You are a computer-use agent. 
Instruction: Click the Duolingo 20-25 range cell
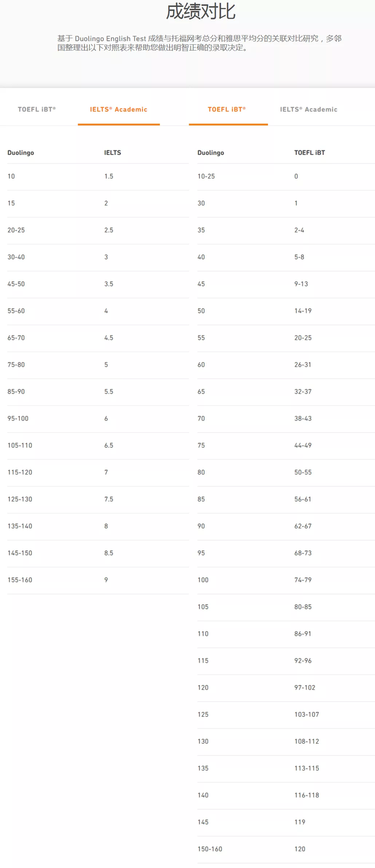(x=16, y=230)
